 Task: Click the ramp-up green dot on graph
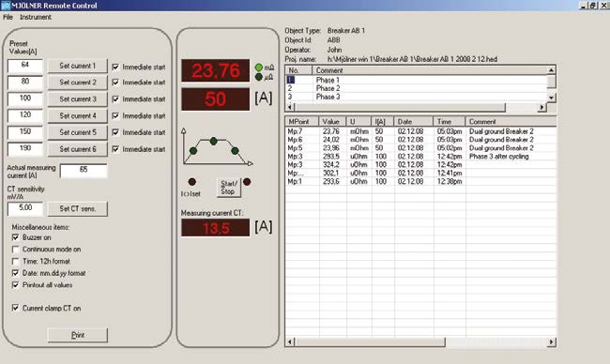[x=193, y=150]
